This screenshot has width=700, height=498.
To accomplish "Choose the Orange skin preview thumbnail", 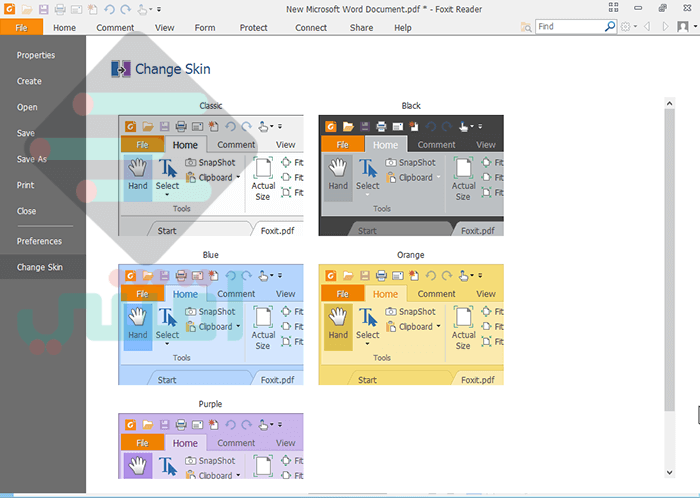I will pos(411,324).
